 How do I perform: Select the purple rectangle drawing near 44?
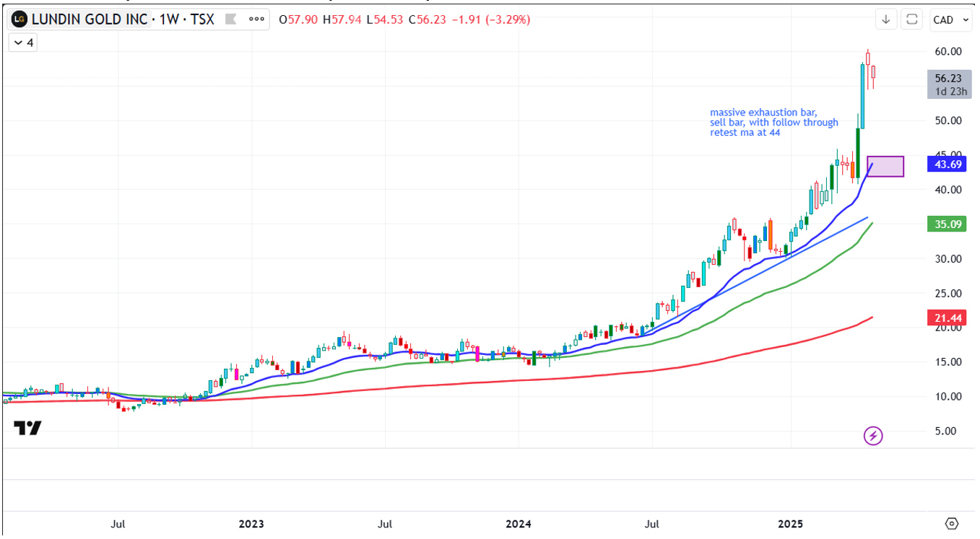pyautogui.click(x=885, y=166)
